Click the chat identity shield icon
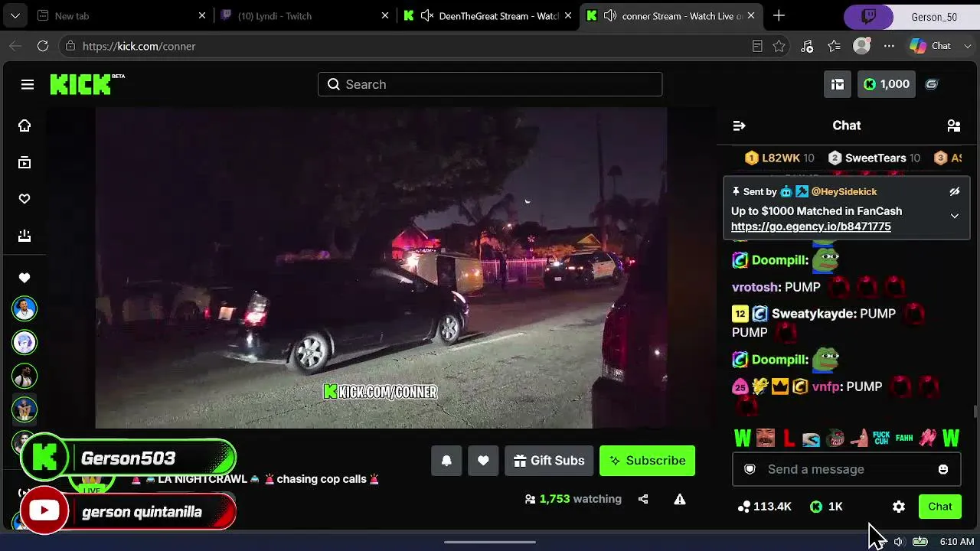The image size is (980, 551). (750, 469)
